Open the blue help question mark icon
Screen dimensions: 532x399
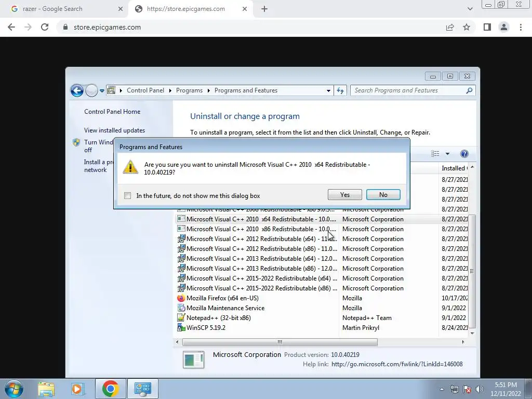[x=464, y=154]
